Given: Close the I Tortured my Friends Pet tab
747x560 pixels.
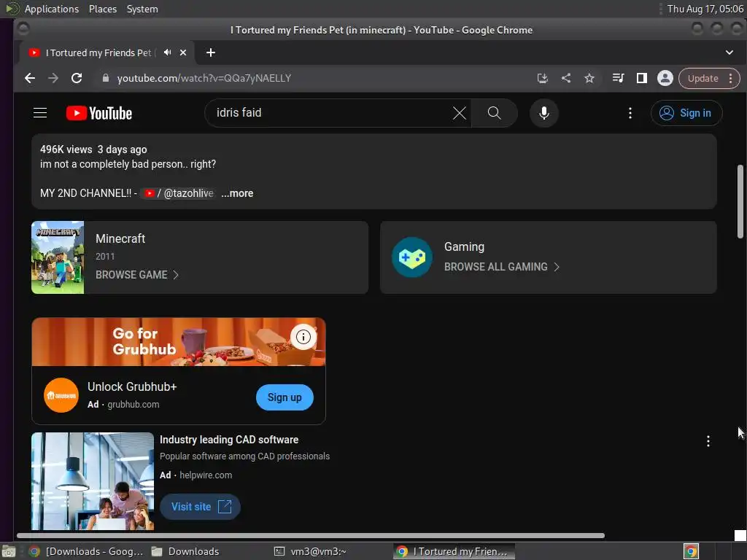Looking at the screenshot, I should (183, 52).
